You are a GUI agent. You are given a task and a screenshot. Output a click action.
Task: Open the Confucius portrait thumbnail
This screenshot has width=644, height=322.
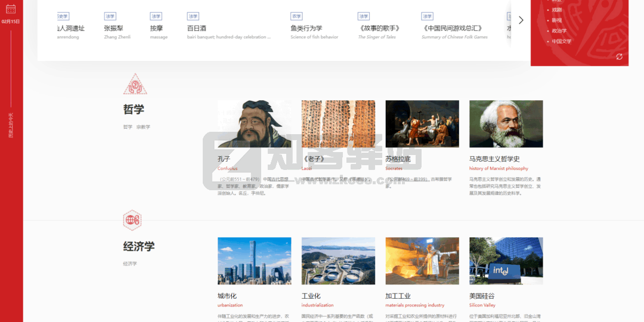[254, 123]
